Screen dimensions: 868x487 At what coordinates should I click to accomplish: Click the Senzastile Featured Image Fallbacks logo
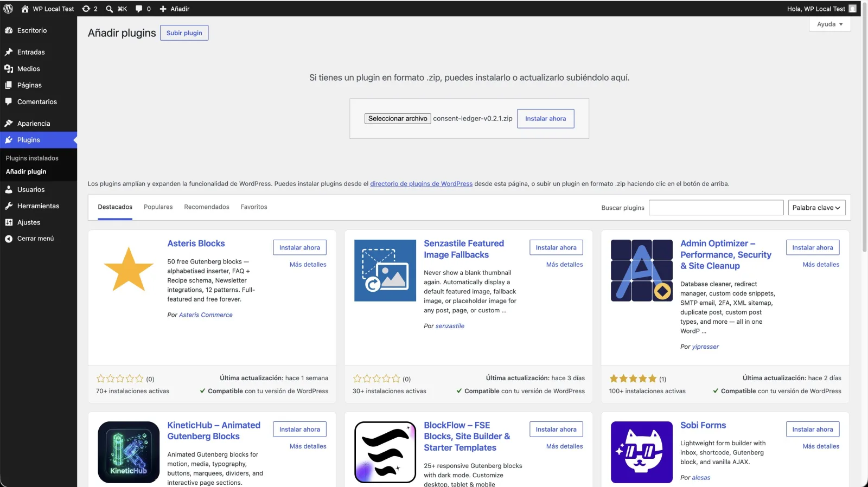385,270
